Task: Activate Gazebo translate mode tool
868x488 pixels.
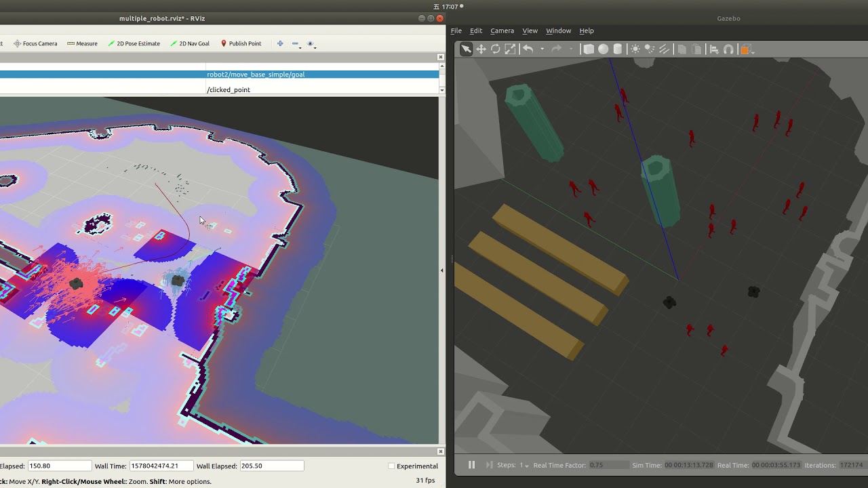Action: [x=481, y=49]
